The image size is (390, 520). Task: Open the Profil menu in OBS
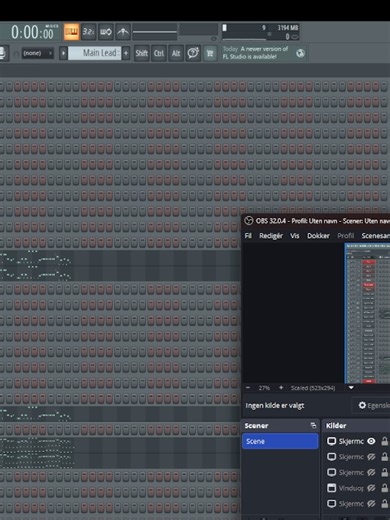point(345,236)
